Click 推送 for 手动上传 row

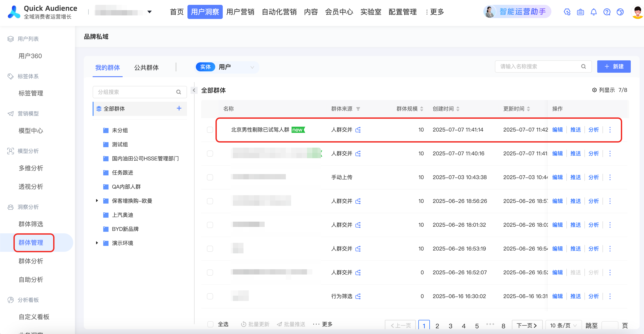click(x=575, y=177)
